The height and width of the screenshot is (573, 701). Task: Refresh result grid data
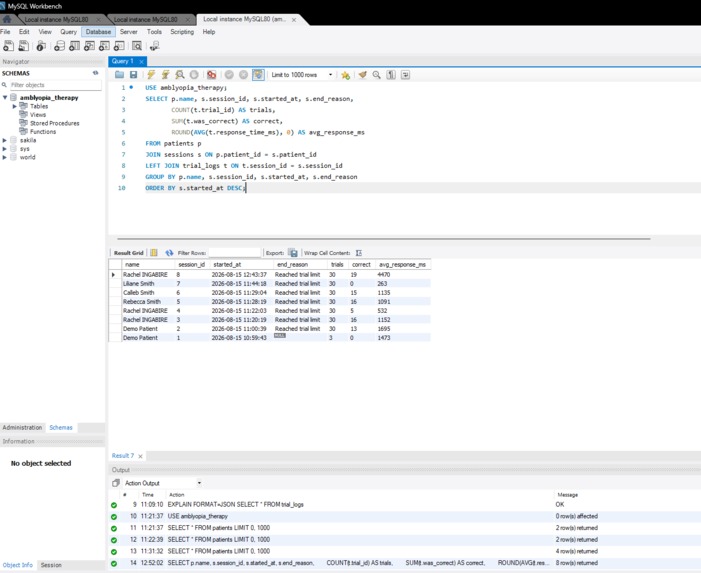click(169, 253)
